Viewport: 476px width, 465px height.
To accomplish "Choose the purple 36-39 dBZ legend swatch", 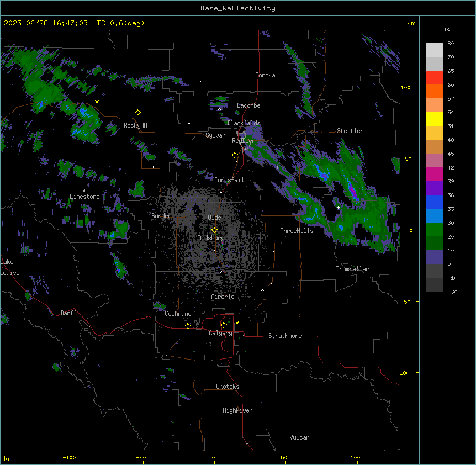I will pos(434,188).
